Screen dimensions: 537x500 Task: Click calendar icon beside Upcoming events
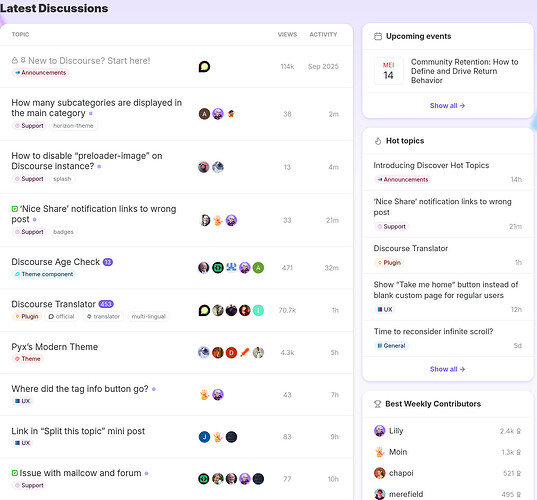point(378,36)
